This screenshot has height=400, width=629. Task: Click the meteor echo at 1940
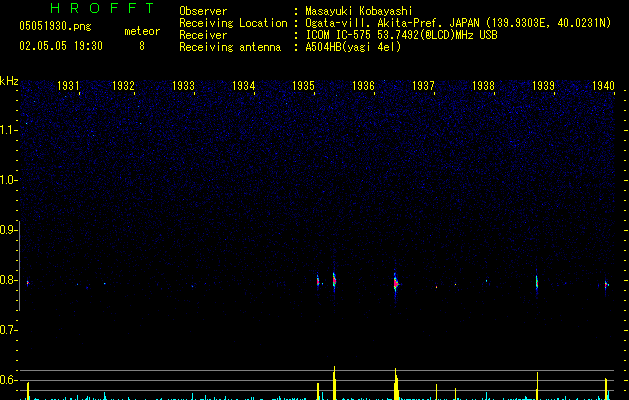607,284
